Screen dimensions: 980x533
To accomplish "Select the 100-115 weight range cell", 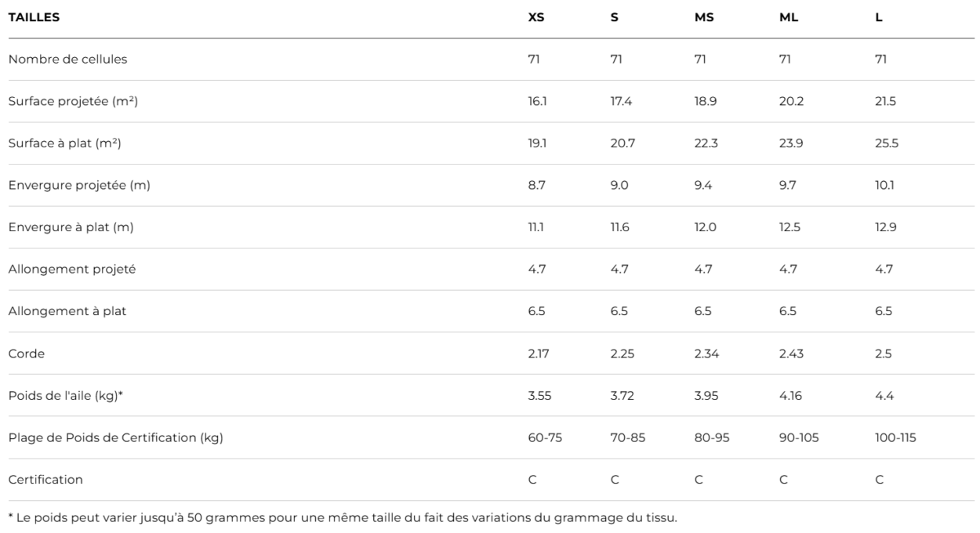I will point(895,437).
